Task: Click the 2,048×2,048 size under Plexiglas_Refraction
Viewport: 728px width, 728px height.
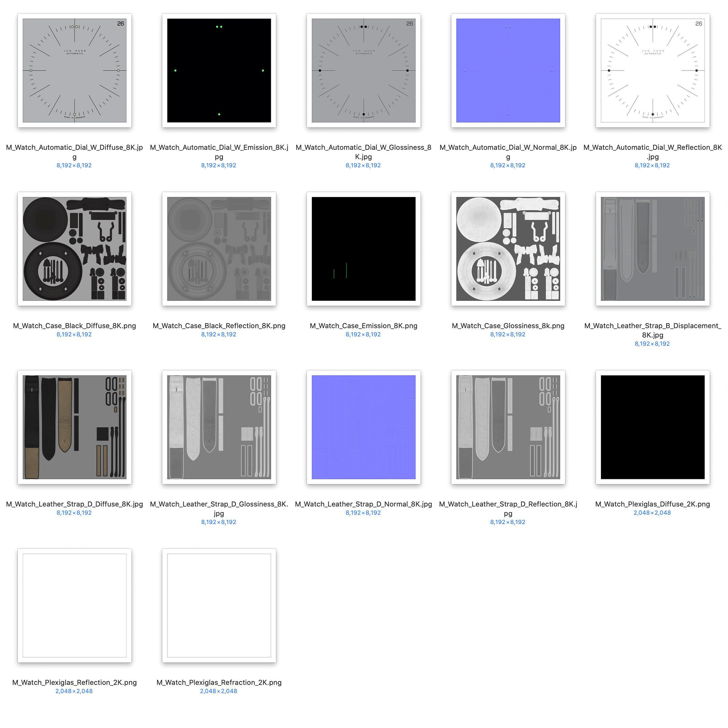Action: pyautogui.click(x=218, y=691)
